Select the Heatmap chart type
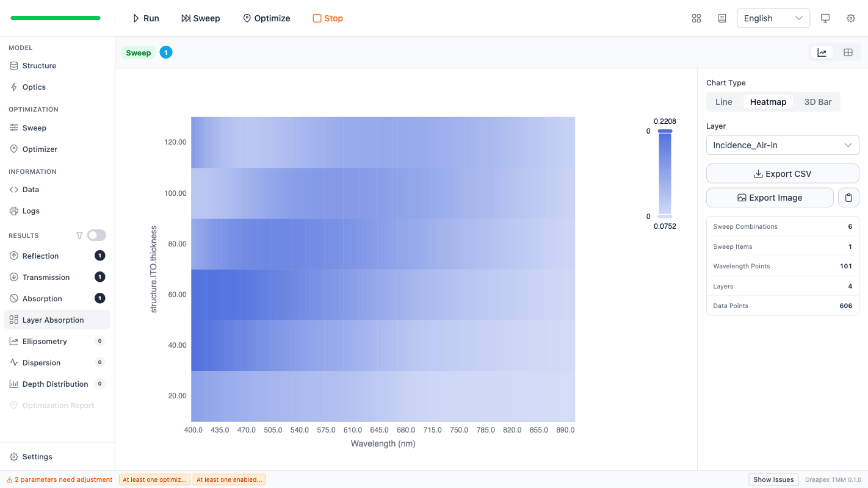Viewport: 868px width, 488px height. click(x=768, y=101)
